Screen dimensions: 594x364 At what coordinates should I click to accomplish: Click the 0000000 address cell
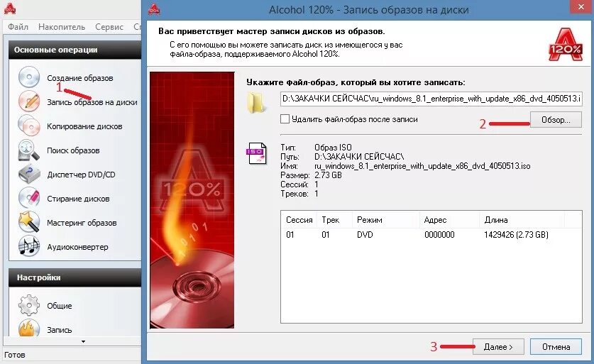[x=439, y=234]
